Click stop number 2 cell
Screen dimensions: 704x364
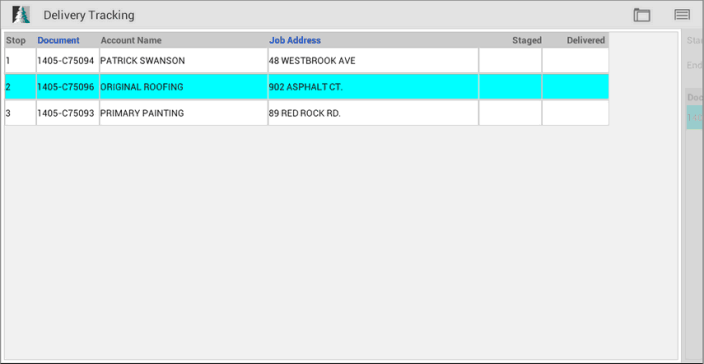[x=20, y=87]
